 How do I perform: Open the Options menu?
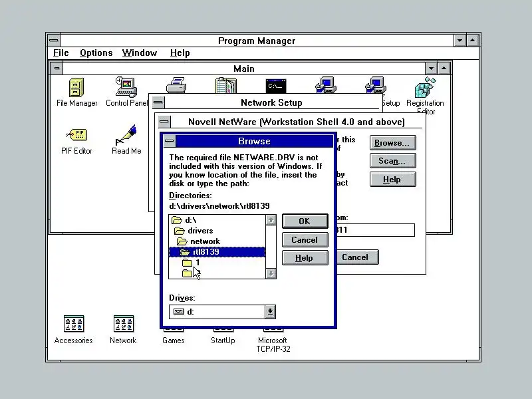click(x=96, y=53)
